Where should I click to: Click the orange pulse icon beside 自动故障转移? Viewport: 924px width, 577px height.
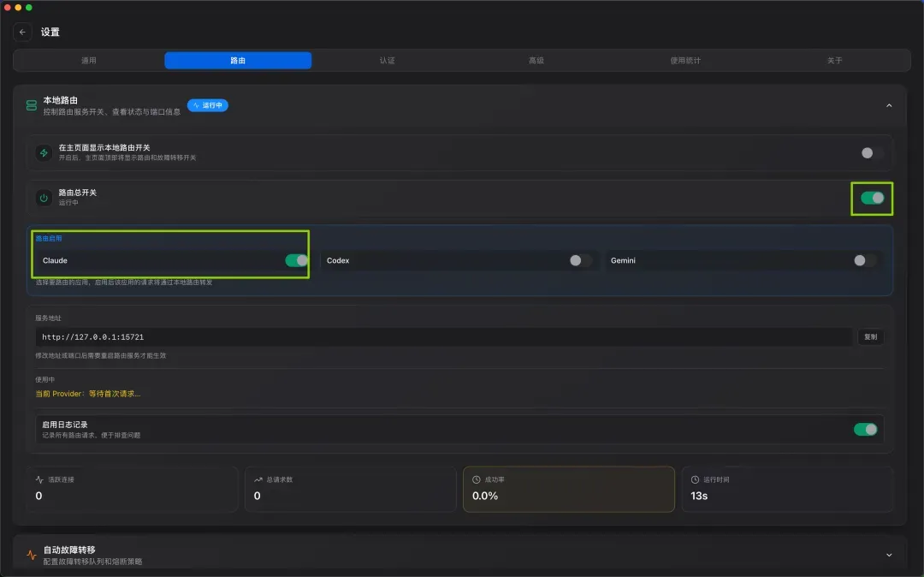(x=32, y=556)
